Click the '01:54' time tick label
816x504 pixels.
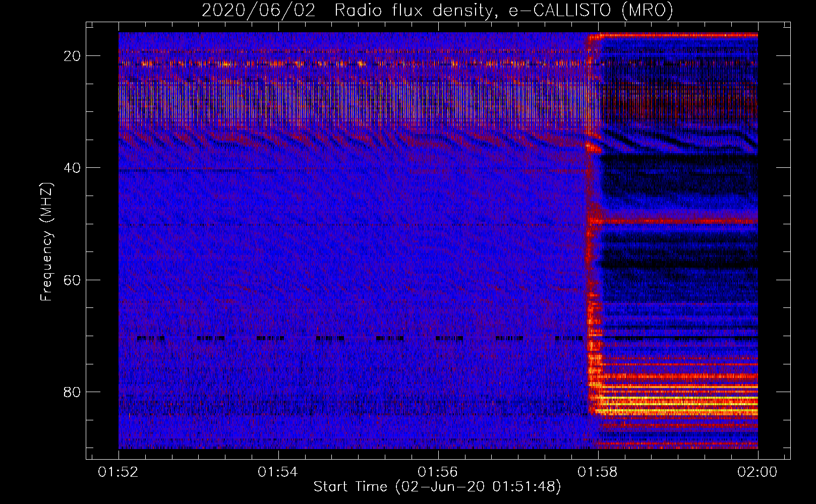click(x=278, y=472)
